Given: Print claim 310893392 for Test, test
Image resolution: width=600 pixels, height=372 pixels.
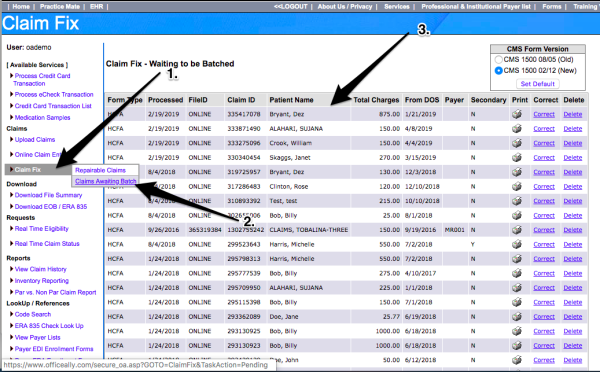Looking at the screenshot, I should [517, 201].
